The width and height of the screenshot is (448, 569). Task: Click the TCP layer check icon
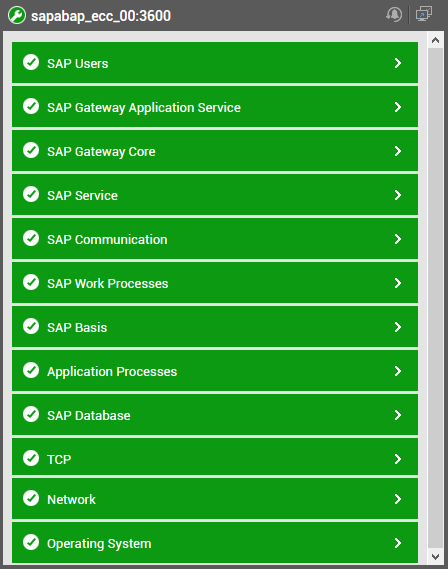click(x=31, y=458)
